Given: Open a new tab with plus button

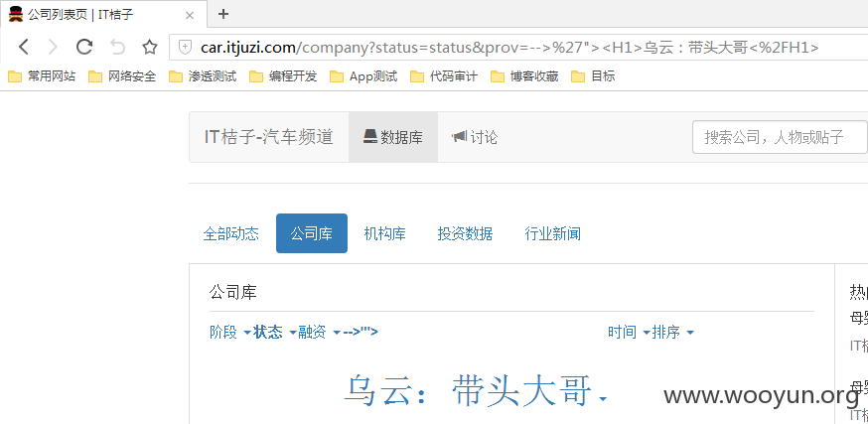Looking at the screenshot, I should click(223, 14).
